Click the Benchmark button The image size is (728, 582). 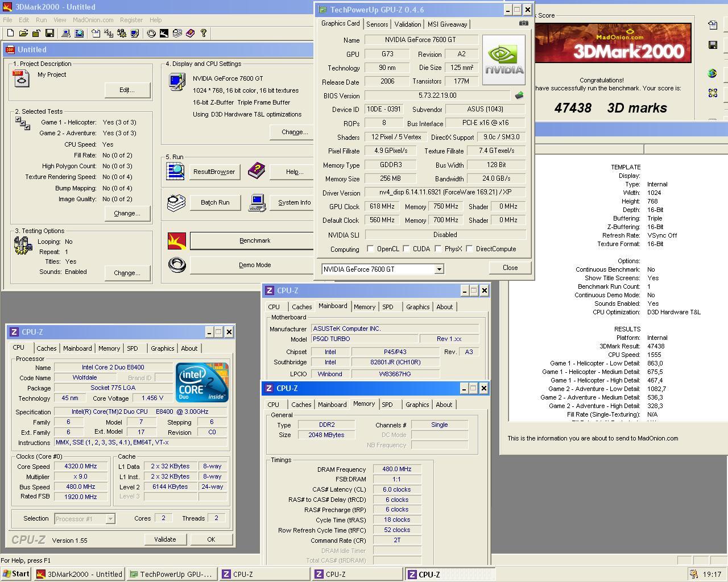(x=251, y=240)
